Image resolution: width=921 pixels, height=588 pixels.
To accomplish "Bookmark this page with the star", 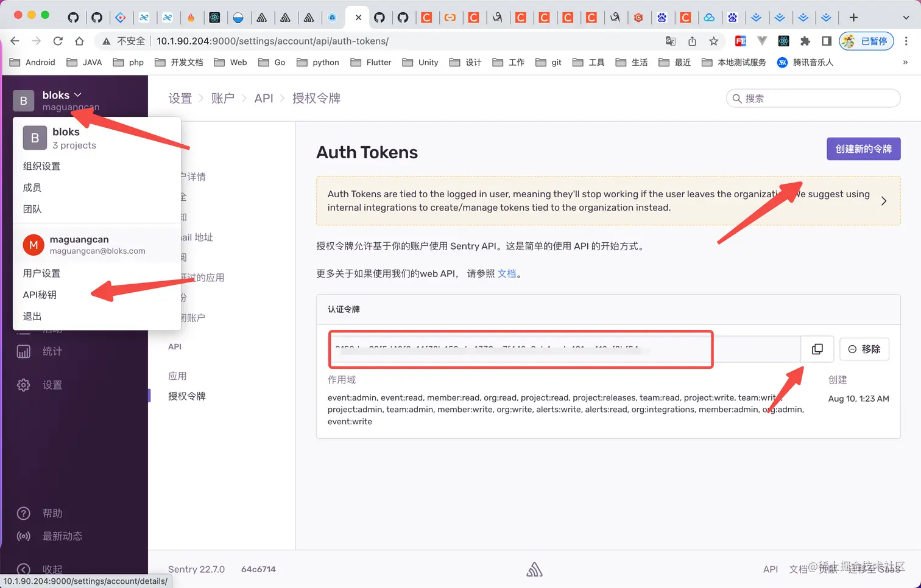I will (x=713, y=41).
